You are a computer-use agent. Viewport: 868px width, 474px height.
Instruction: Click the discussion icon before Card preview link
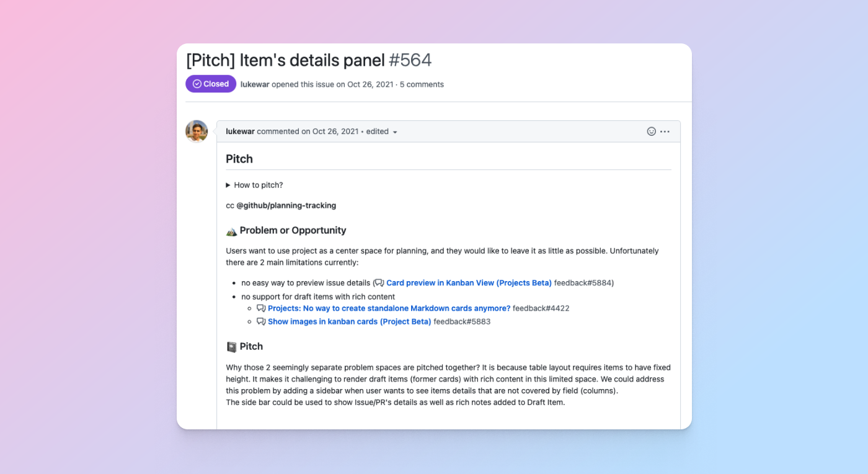(x=379, y=283)
